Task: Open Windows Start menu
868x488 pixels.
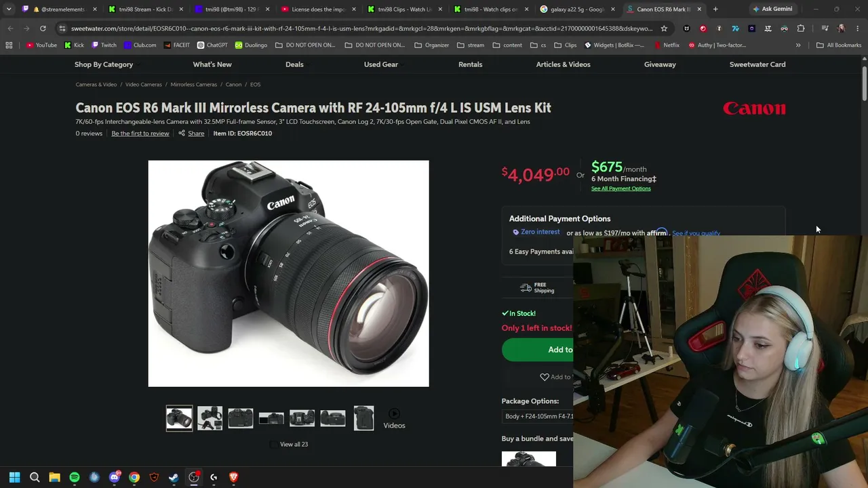Action: pos(15,477)
